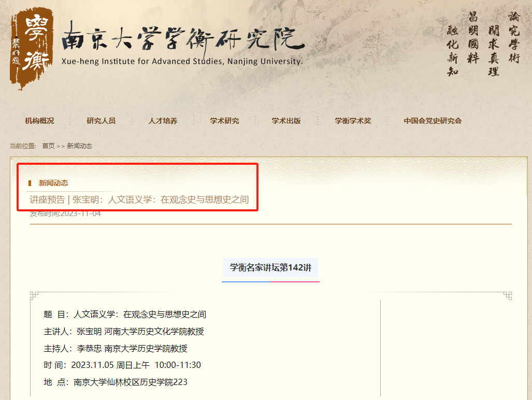Open the 人才培养 menu
The width and height of the screenshot is (532, 400).
coord(163,121)
